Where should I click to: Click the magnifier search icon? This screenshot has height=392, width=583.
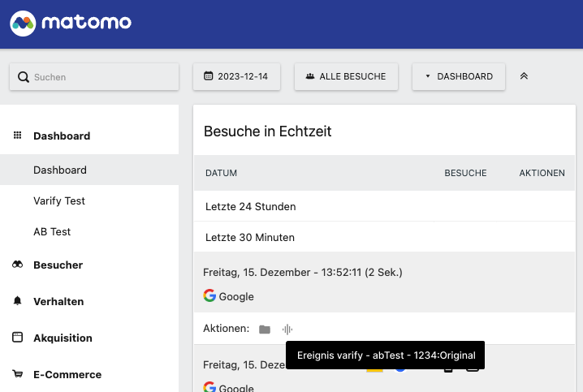point(24,77)
